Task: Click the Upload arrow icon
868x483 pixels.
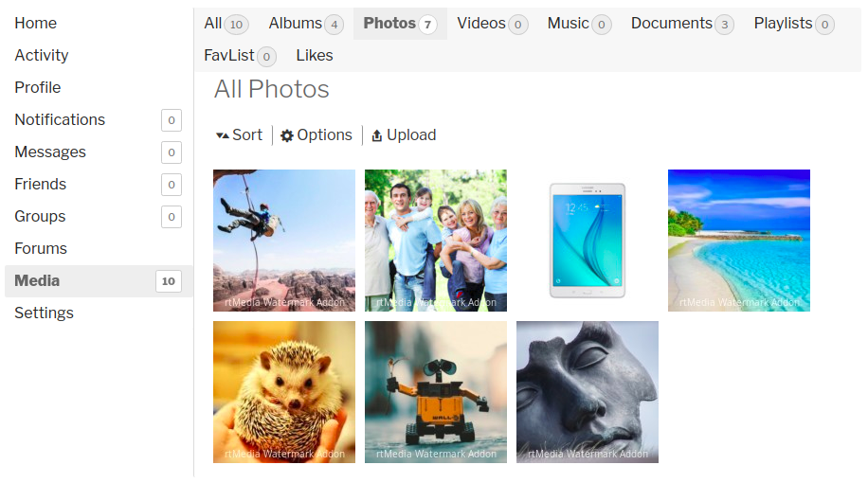Action: [x=377, y=135]
